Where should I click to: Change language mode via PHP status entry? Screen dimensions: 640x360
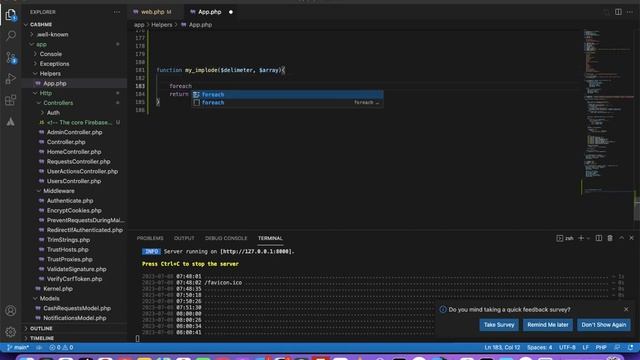(601, 347)
